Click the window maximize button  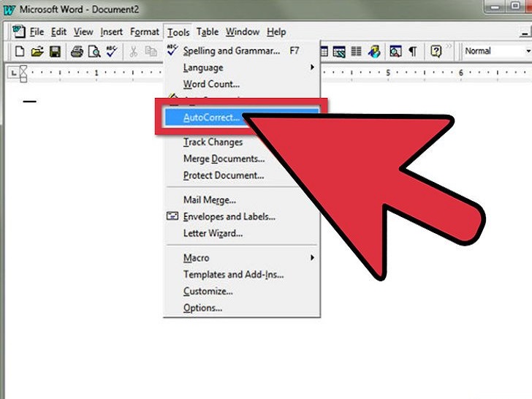(516, 6)
